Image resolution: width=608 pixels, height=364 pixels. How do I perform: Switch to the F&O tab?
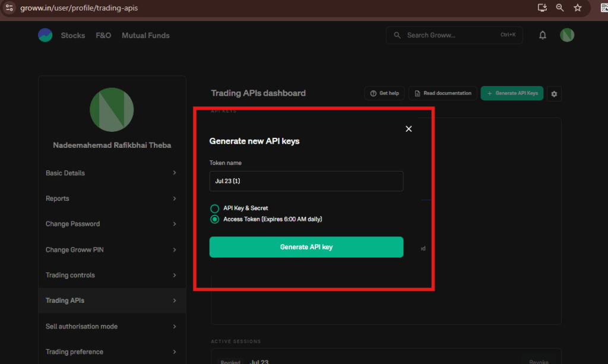[x=103, y=35]
